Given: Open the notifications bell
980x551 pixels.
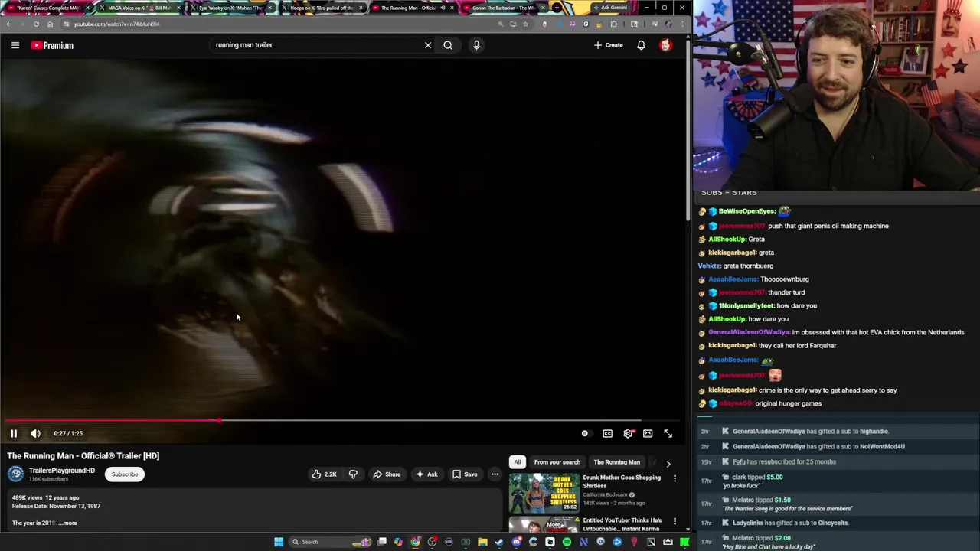Looking at the screenshot, I should point(641,45).
